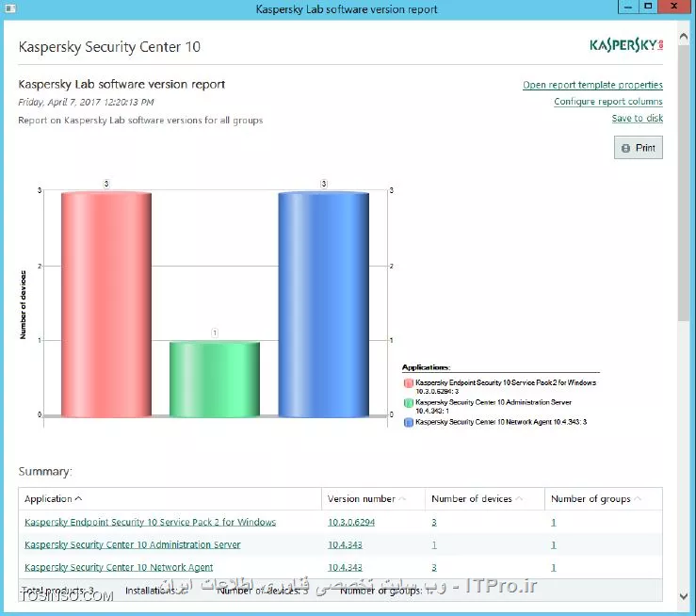
Task: Close the report window
Action: 674,7
